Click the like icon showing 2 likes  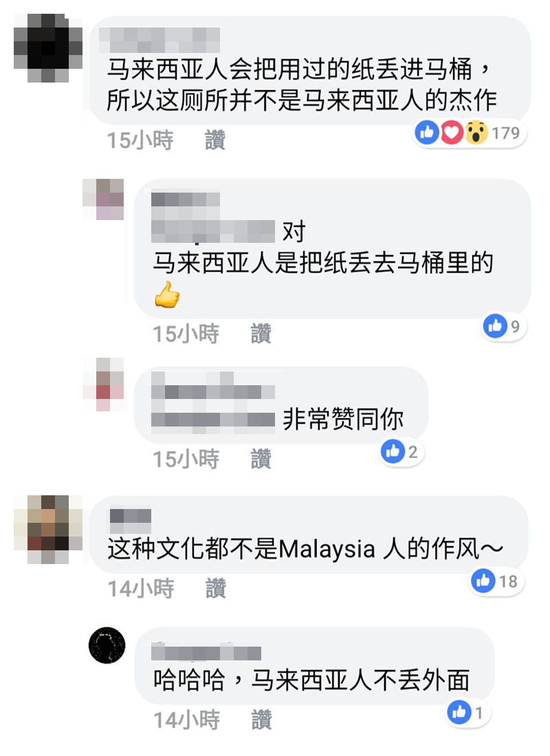pyautogui.click(x=393, y=451)
